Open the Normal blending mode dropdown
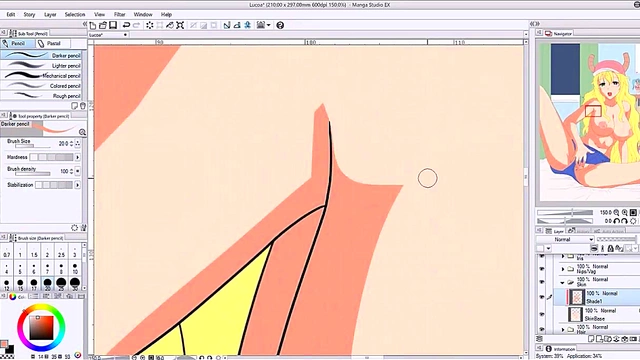This screenshot has height=360, width=640. (x=564, y=239)
